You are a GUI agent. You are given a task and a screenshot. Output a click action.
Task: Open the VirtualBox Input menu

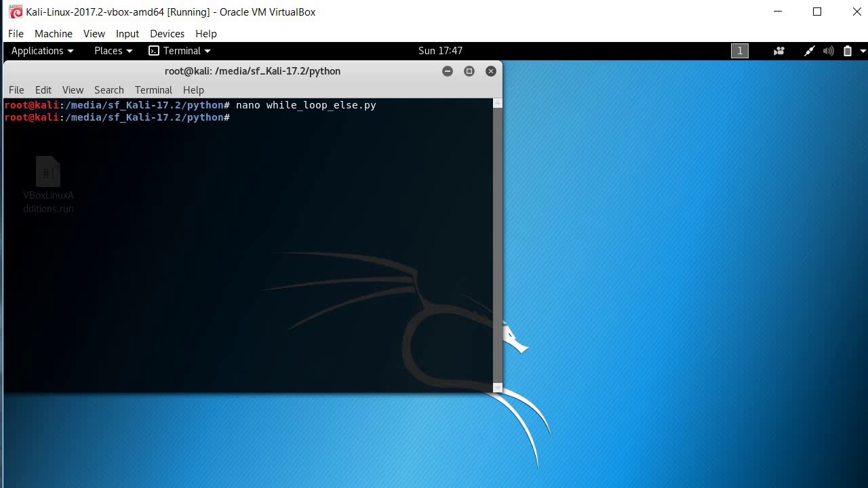tap(127, 33)
